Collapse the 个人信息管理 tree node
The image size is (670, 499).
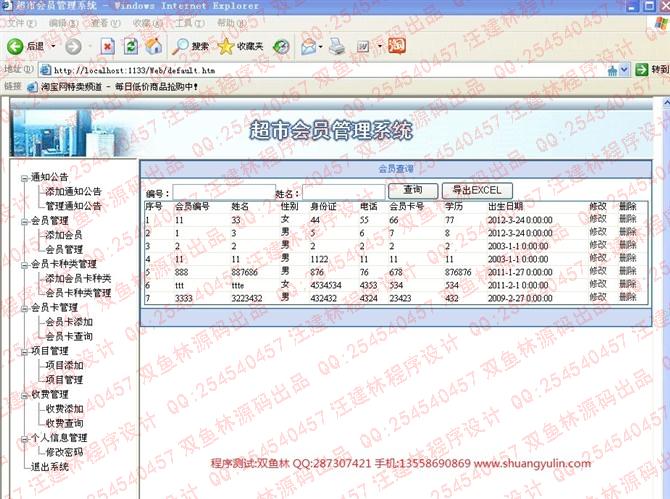[x=25, y=439]
